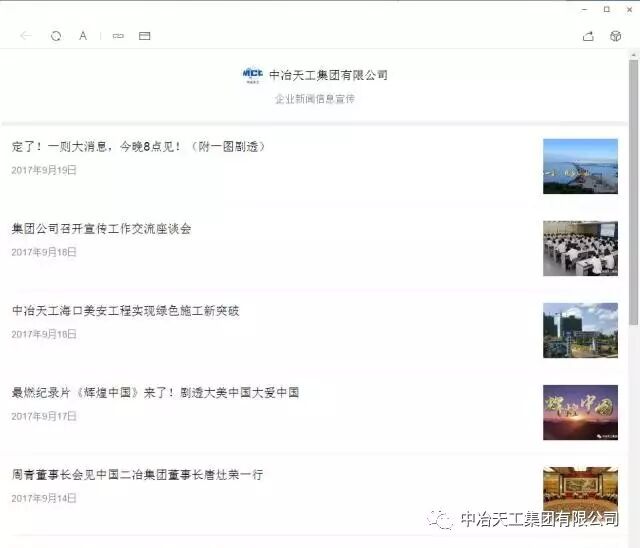Minimize the window

pyautogui.click(x=585, y=9)
